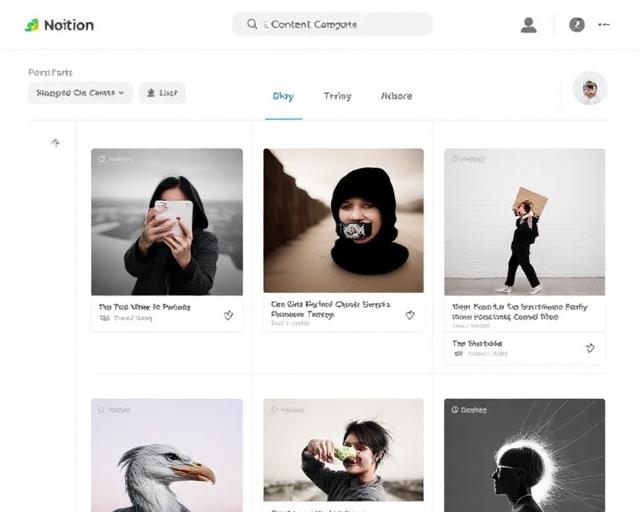
Task: Like the woman with phone card
Action: tap(229, 315)
